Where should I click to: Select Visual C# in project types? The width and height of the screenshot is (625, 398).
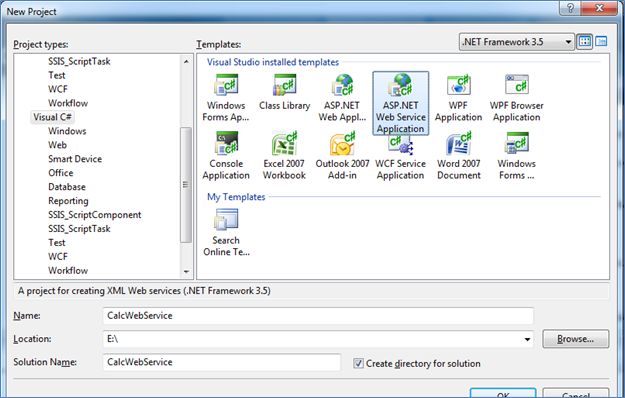[x=52, y=117]
